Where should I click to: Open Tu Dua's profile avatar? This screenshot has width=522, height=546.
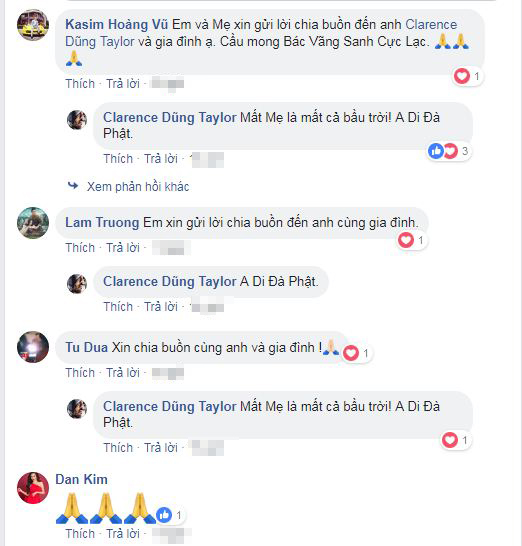pyautogui.click(x=33, y=347)
